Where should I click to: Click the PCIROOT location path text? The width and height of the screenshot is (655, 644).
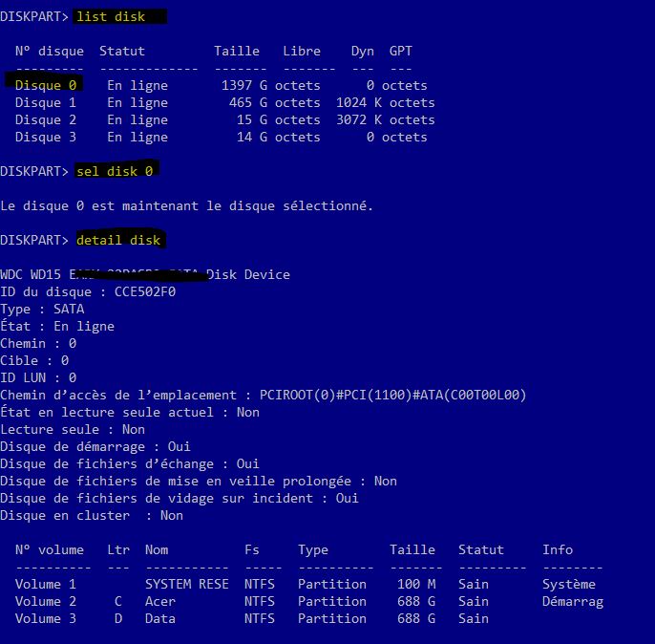[392, 395]
